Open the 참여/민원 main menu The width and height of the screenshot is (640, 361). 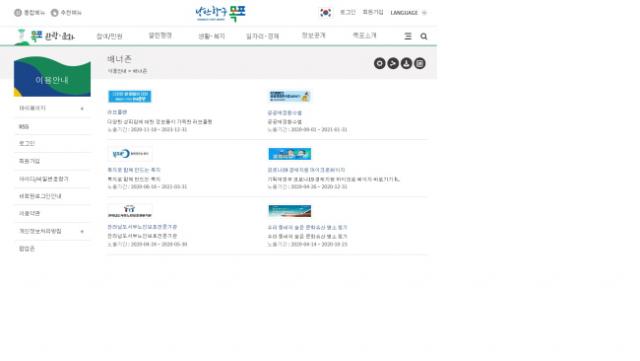109,36
